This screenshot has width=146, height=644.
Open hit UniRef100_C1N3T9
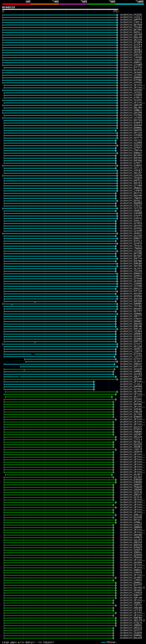131,352
